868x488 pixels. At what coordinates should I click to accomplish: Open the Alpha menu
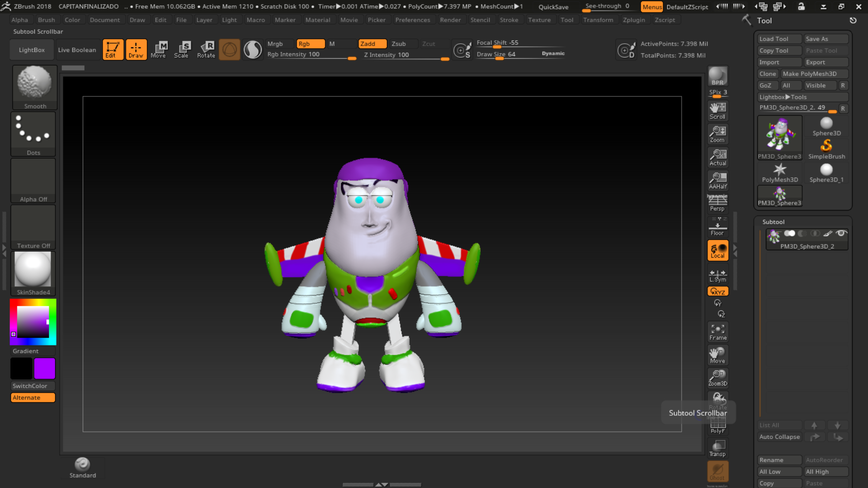point(19,20)
